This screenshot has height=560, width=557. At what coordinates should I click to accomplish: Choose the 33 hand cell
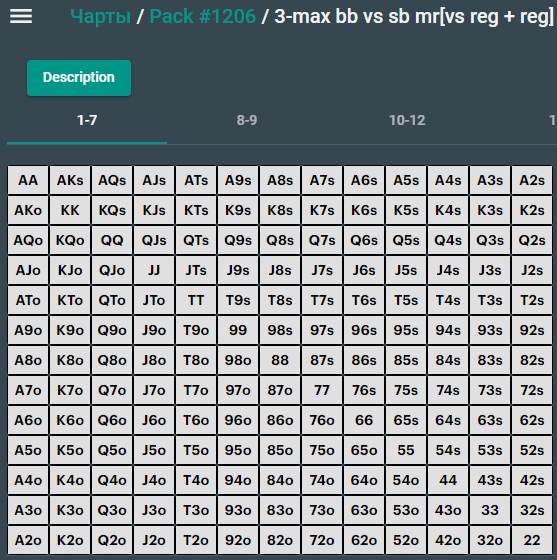point(490,510)
